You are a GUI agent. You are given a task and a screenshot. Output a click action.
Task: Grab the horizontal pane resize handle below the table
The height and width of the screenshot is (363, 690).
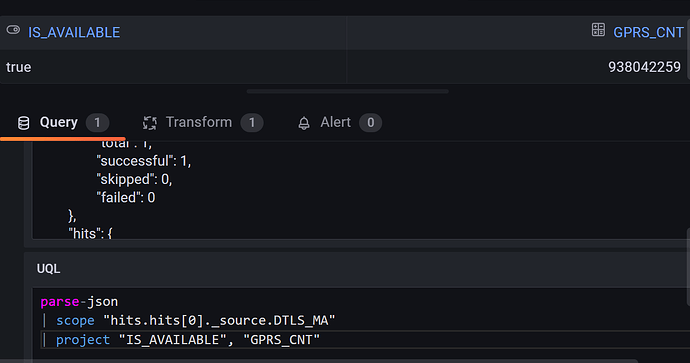tap(348, 92)
